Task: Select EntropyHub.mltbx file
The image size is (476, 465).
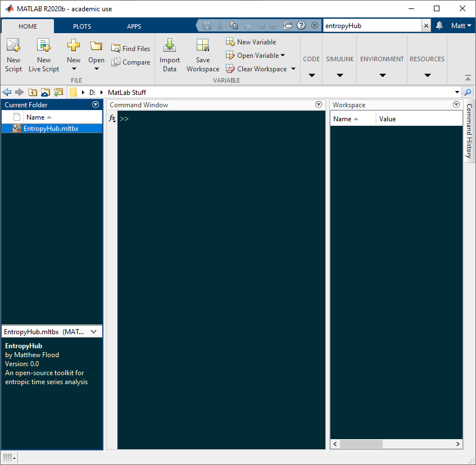Action: pos(52,129)
